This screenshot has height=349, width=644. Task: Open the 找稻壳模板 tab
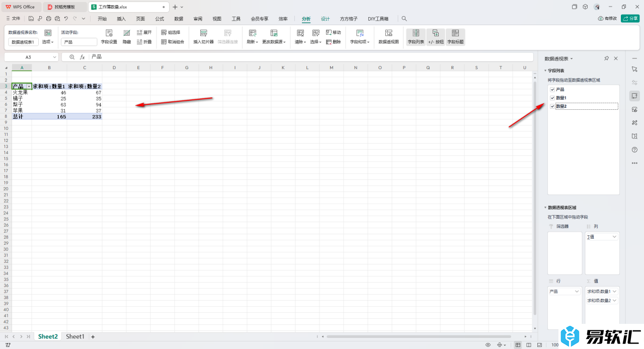pos(65,7)
